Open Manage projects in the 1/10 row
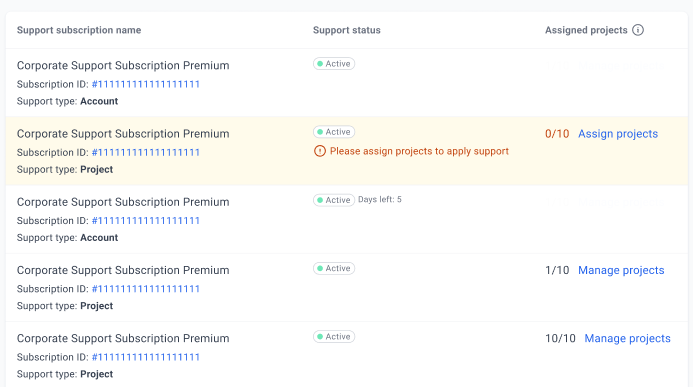The width and height of the screenshot is (693, 387). (x=621, y=270)
